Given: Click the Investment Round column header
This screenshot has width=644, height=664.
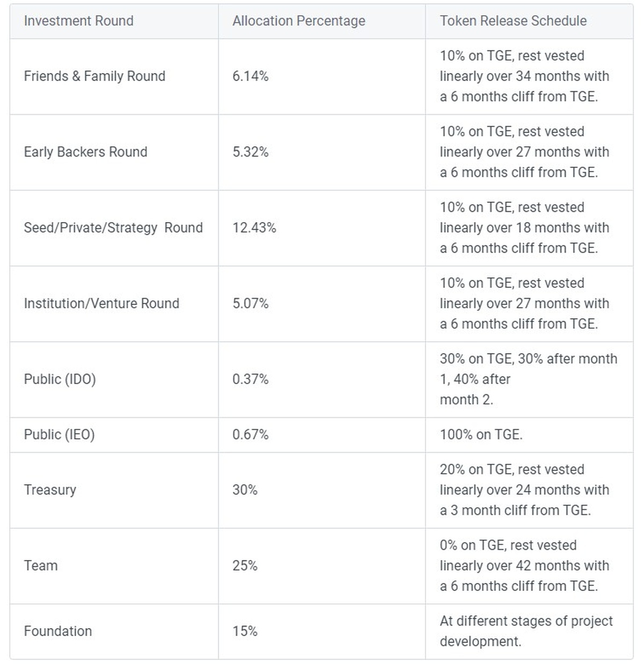Looking at the screenshot, I should 78,21.
